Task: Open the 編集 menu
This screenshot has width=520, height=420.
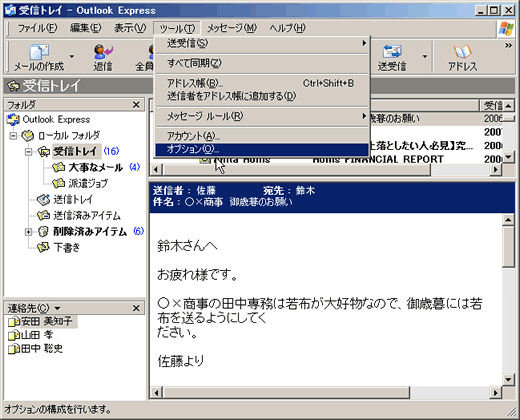Action: coord(85,28)
